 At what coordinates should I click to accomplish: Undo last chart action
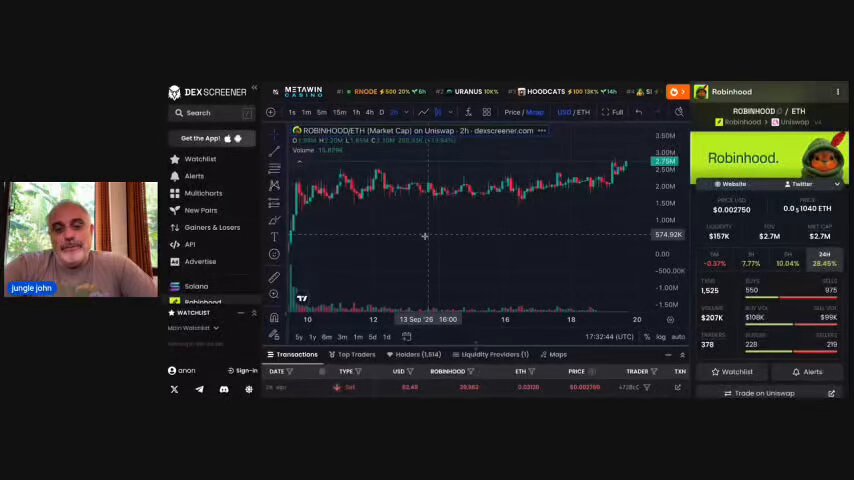[639, 112]
